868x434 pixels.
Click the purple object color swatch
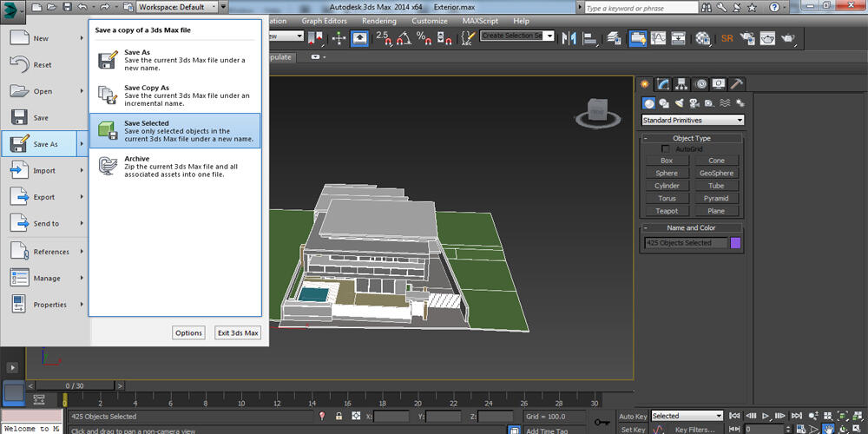pyautogui.click(x=735, y=243)
